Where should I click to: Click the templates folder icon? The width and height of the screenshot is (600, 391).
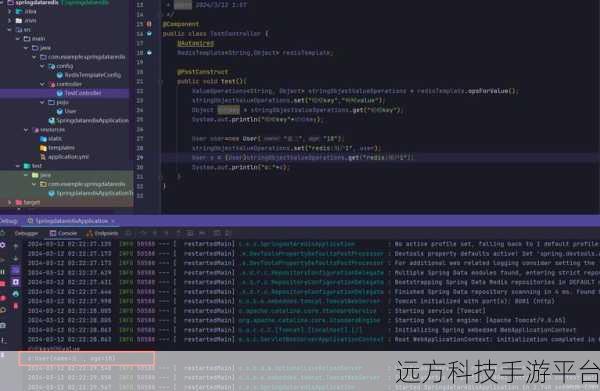point(43,148)
